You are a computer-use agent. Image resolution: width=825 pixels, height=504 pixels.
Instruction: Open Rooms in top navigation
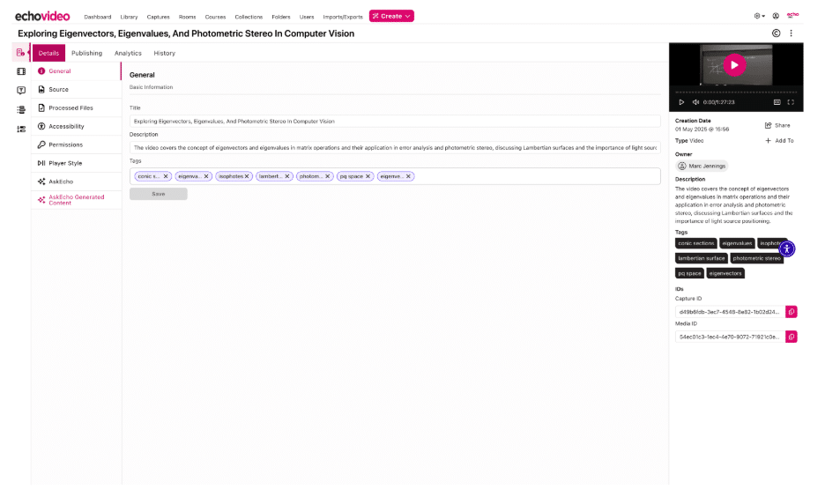pyautogui.click(x=188, y=17)
